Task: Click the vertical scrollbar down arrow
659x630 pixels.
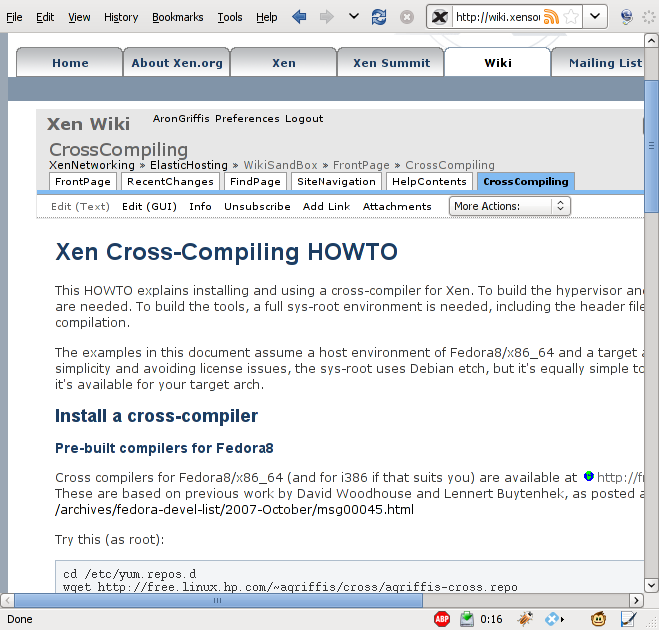Action: pyautogui.click(x=651, y=585)
